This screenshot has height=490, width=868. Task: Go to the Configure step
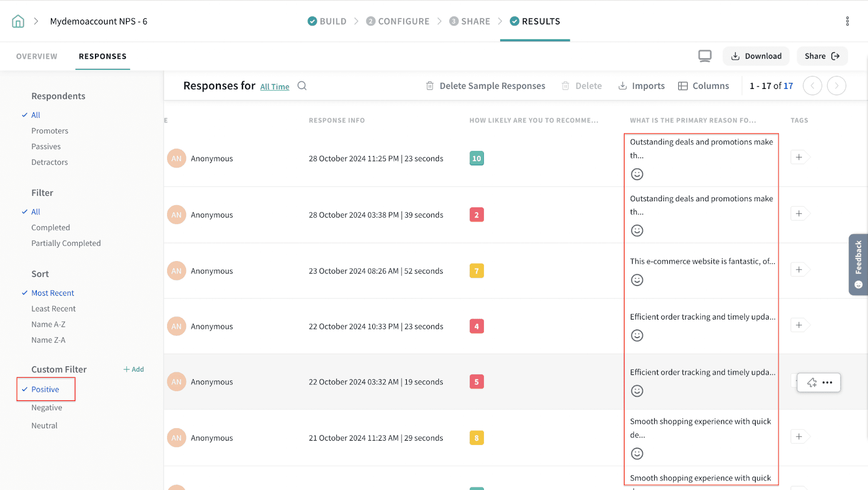click(x=398, y=21)
